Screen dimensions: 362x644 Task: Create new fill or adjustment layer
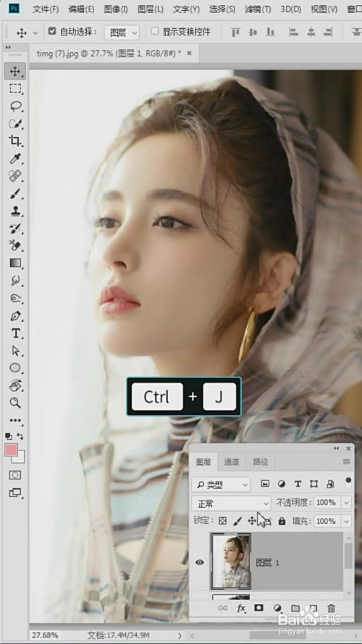click(x=277, y=609)
